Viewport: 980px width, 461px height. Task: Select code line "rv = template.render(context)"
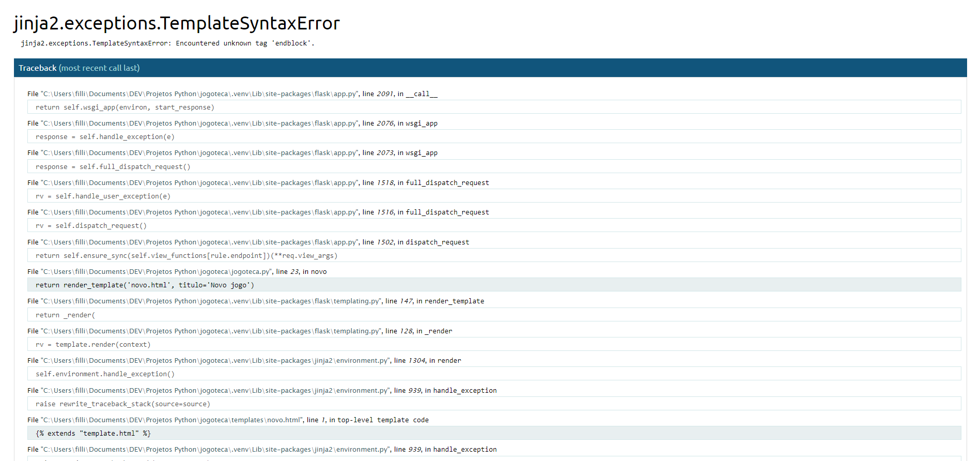(x=494, y=344)
